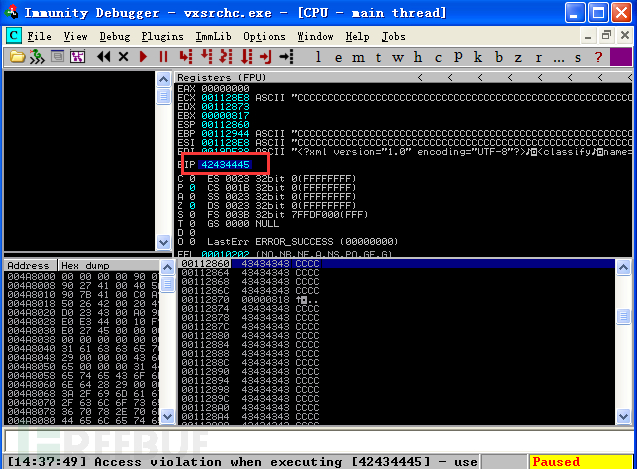This screenshot has height=469, width=637.
Task: Click the Execute till return icon
Action: tap(266, 56)
